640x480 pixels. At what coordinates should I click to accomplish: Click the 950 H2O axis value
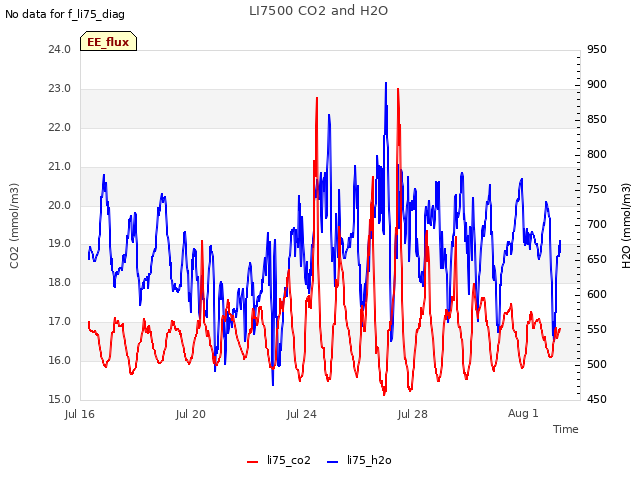point(597,49)
